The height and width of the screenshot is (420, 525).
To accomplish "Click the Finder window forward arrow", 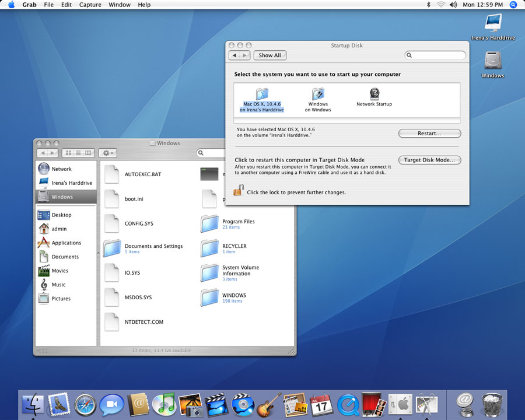I will point(52,153).
